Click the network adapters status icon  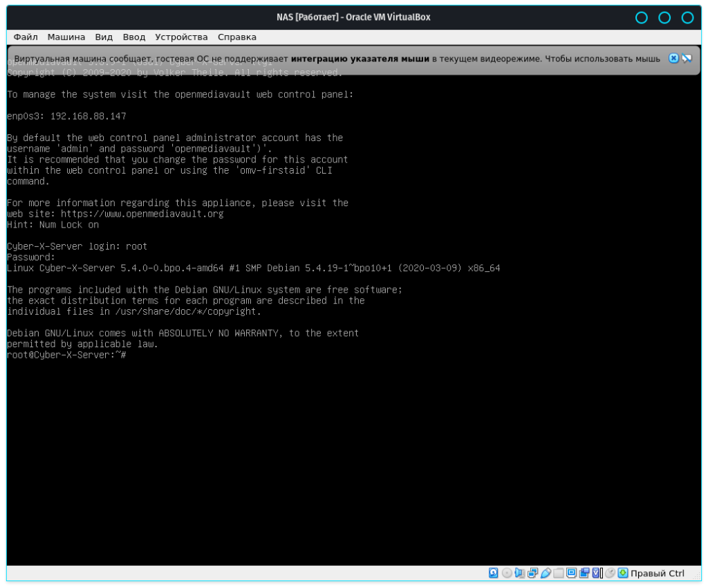coord(533,573)
